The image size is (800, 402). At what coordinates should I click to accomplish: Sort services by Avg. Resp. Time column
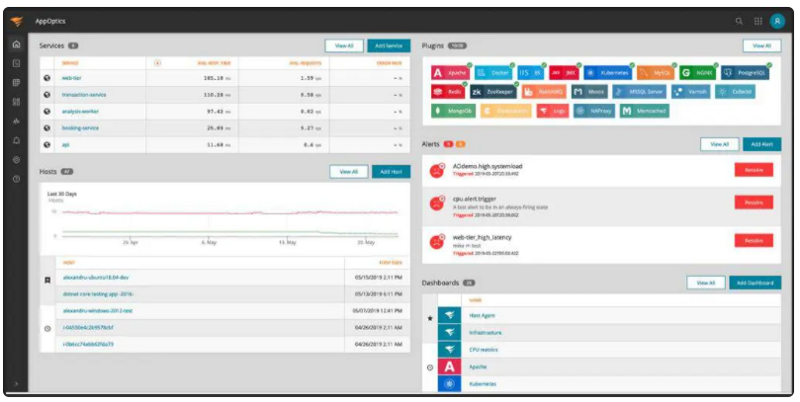[214, 63]
